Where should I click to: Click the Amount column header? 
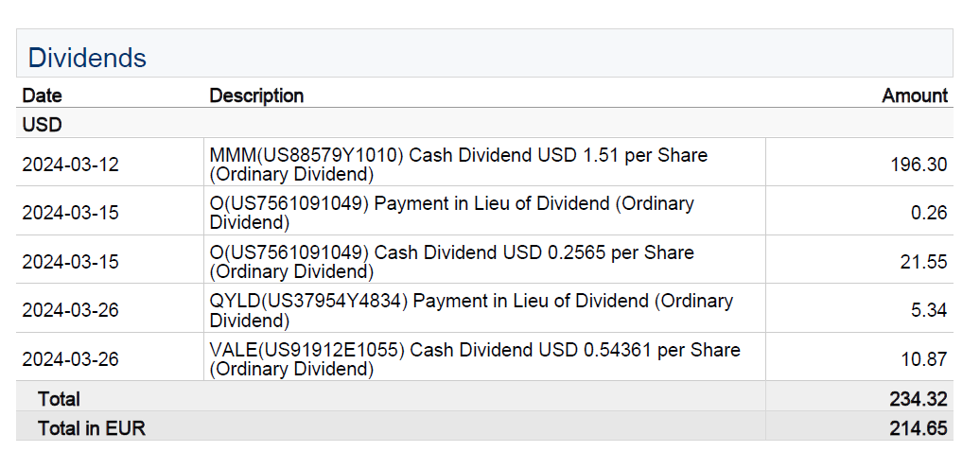914,96
